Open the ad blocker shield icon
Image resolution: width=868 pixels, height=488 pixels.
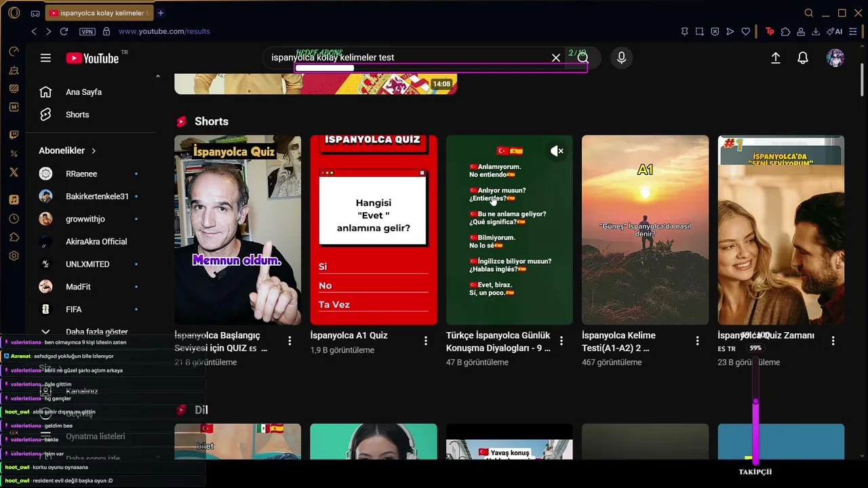pyautogui.click(x=715, y=31)
